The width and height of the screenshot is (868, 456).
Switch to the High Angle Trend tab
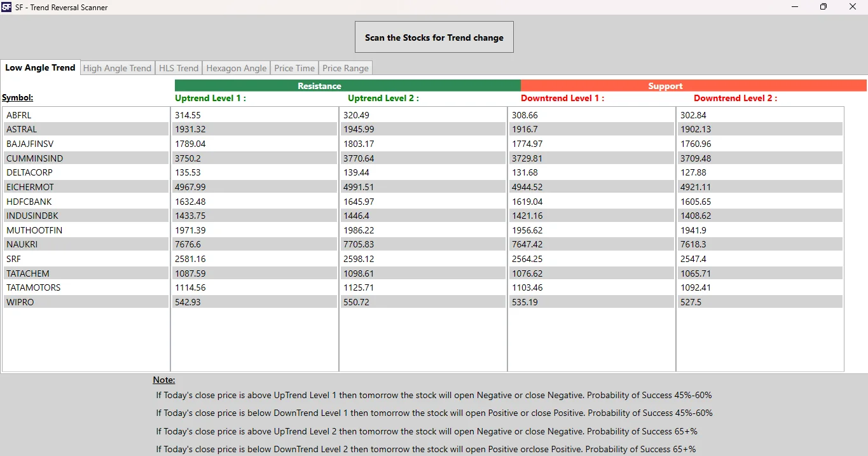(117, 67)
